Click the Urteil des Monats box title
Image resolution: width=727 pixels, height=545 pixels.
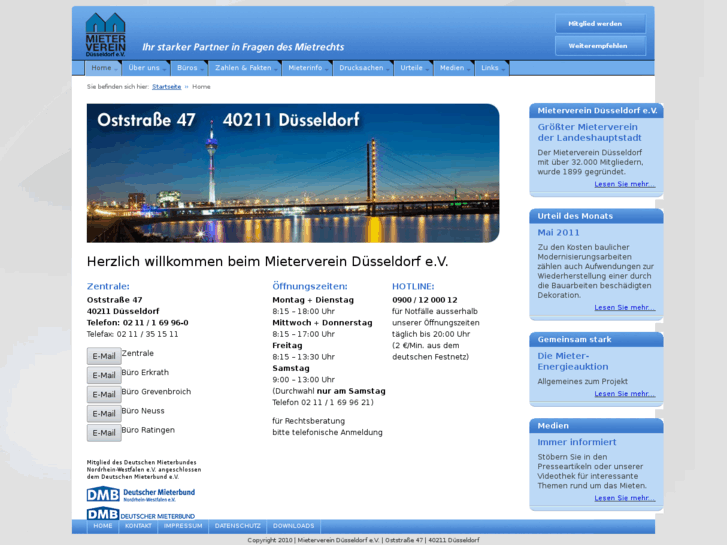(575, 216)
